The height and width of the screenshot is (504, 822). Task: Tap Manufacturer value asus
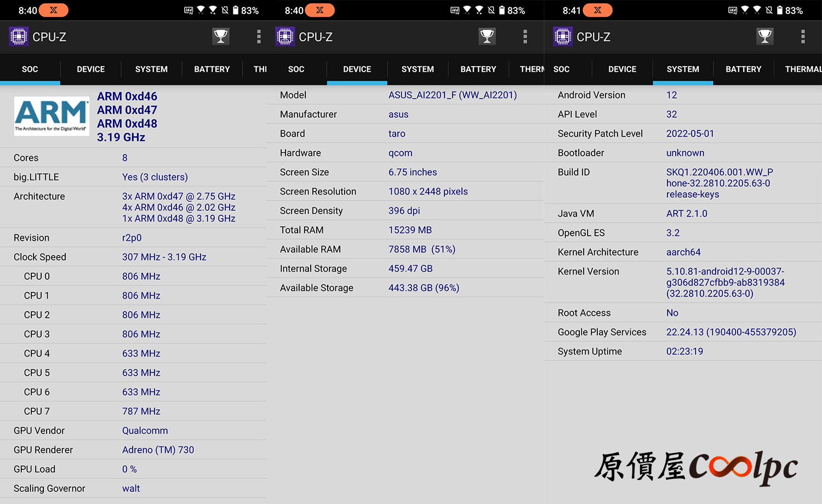[398, 114]
